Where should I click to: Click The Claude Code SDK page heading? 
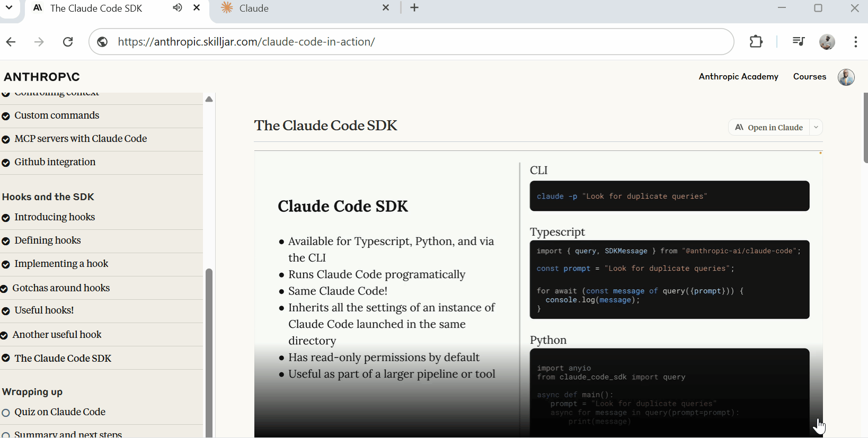coord(325,126)
